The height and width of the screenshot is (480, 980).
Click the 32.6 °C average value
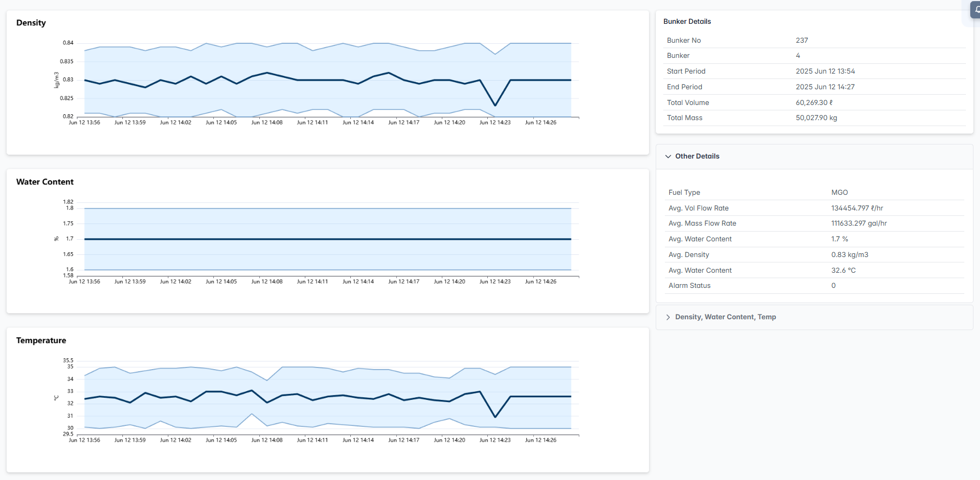tap(843, 271)
